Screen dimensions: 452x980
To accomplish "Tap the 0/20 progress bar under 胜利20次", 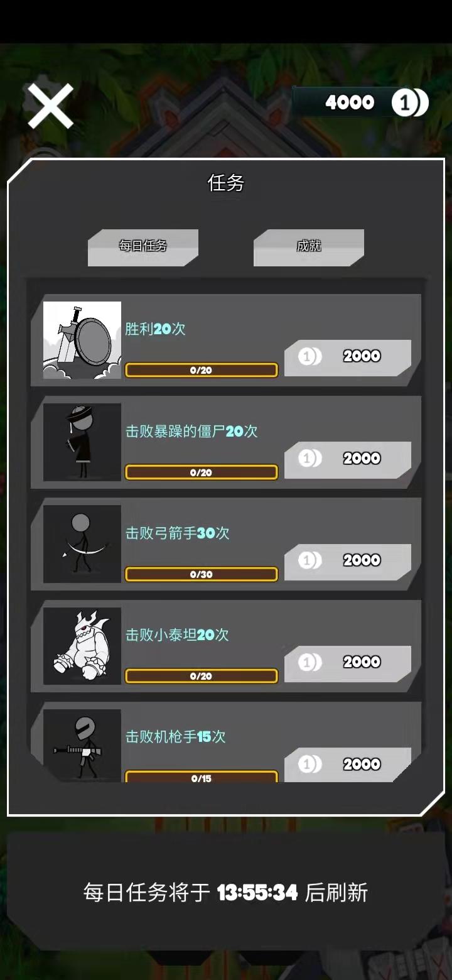I will [x=202, y=370].
